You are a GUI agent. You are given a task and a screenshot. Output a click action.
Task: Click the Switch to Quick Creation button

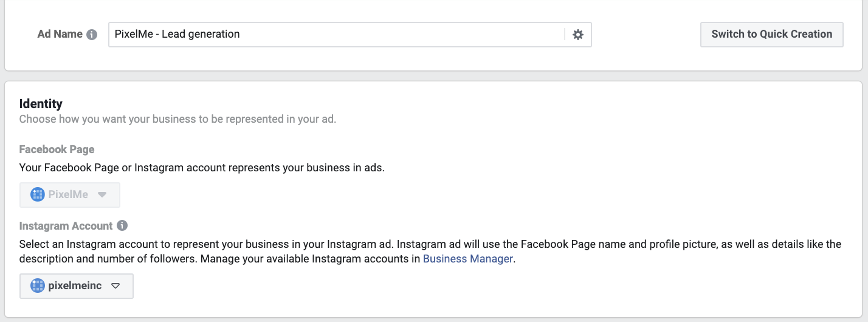point(772,35)
